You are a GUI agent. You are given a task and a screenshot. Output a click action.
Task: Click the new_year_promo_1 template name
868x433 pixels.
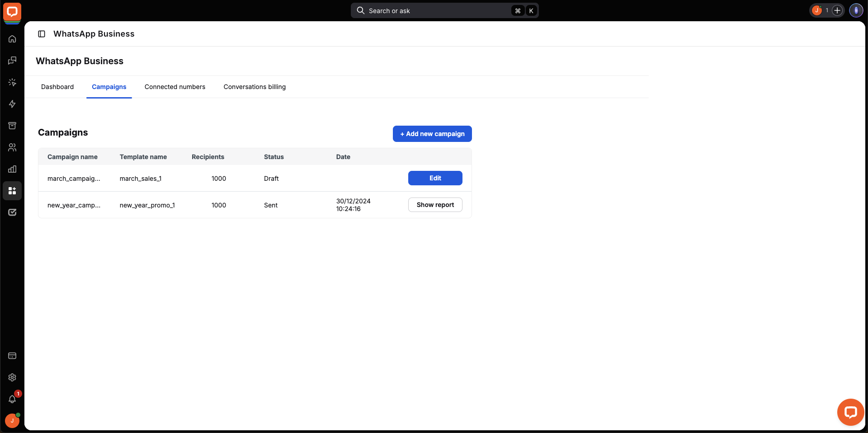coord(147,205)
